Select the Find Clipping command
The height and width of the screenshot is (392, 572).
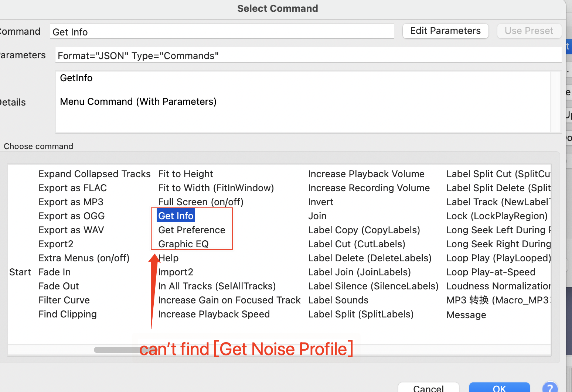67,314
